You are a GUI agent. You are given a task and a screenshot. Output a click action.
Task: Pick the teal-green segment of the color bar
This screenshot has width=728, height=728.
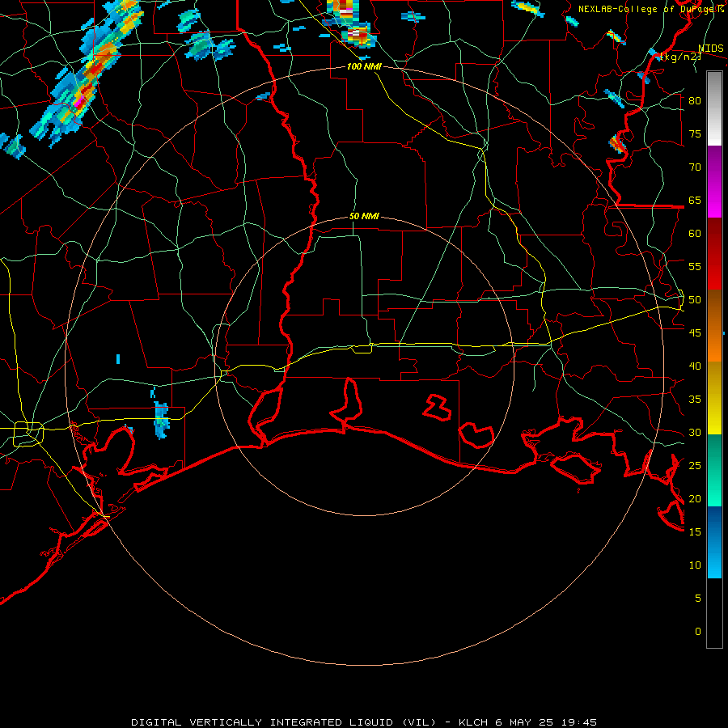(x=714, y=470)
